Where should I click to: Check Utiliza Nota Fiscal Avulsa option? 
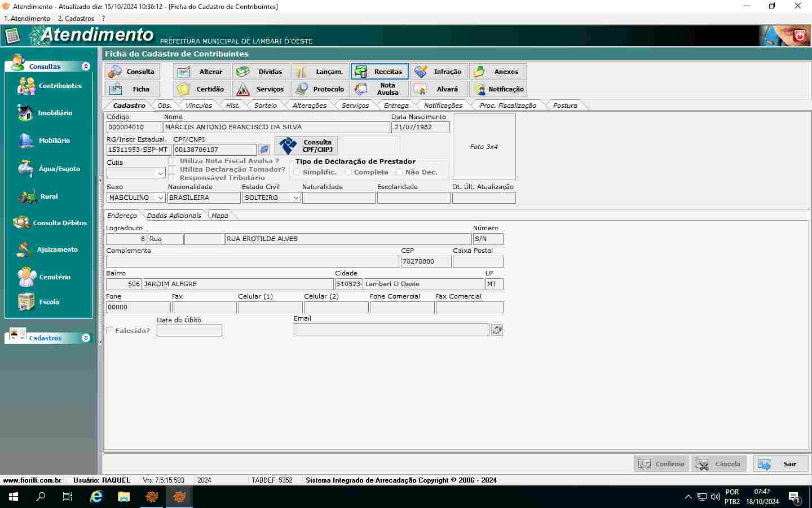(173, 161)
